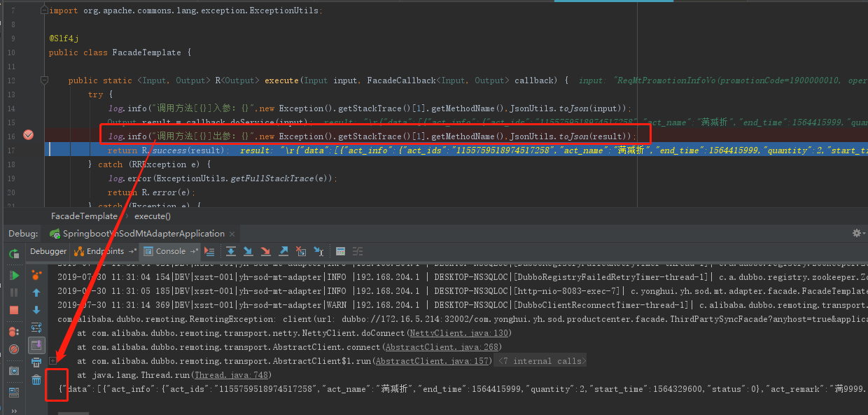The height and width of the screenshot is (415, 868).
Task: Expand stack trace with plus icon in gutter
Action: [53, 360]
